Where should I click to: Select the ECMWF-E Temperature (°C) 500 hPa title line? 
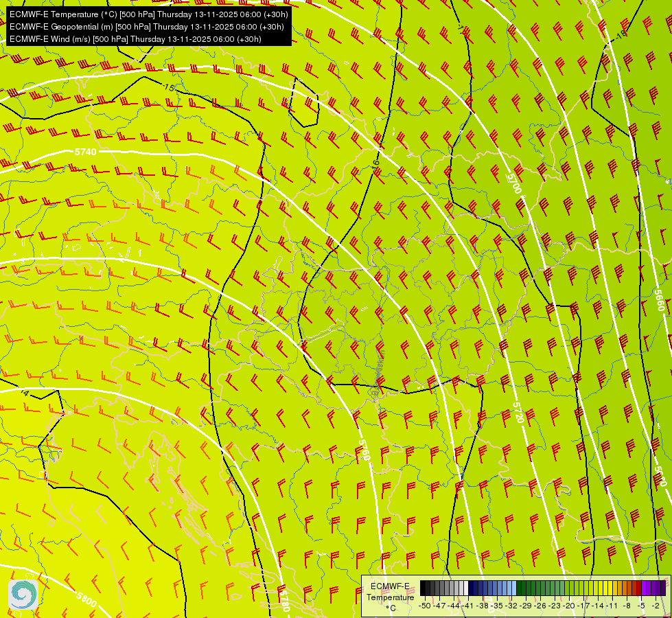[149, 14]
